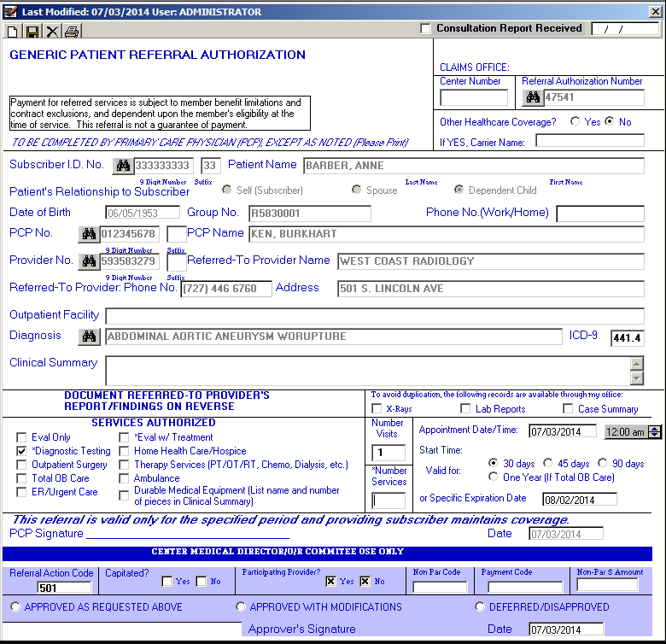The height and width of the screenshot is (644, 666).
Task: Select No for Other Healthcare Coverage
Action: point(610,121)
